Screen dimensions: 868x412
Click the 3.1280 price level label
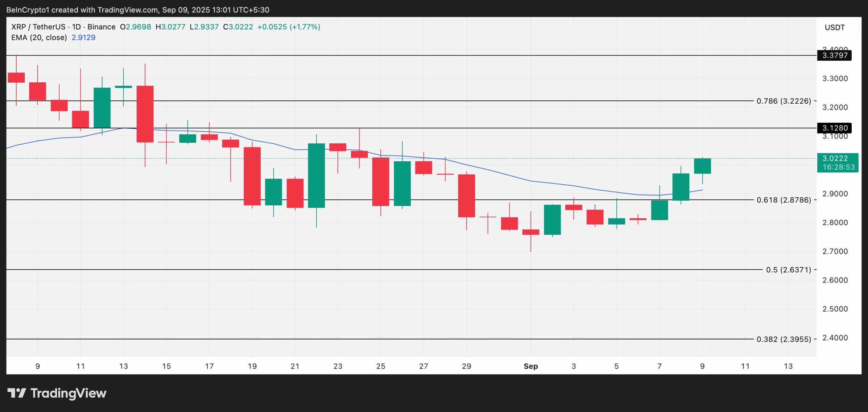[834, 128]
